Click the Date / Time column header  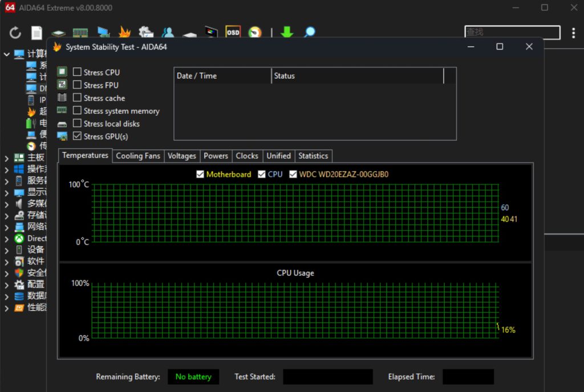tap(223, 76)
